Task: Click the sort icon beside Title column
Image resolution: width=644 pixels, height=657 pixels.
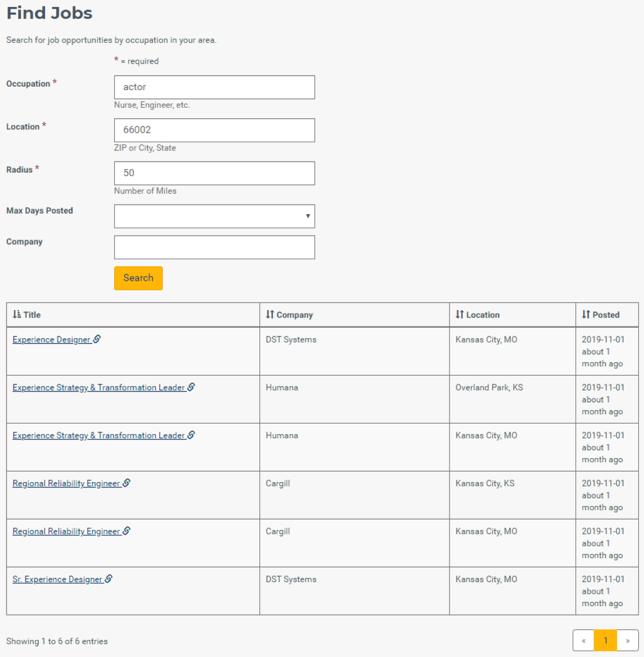Action: (x=17, y=314)
